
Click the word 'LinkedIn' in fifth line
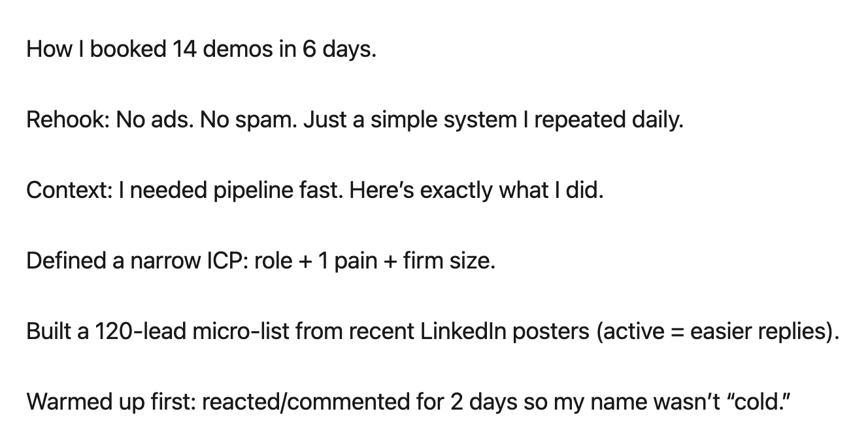(x=461, y=332)
